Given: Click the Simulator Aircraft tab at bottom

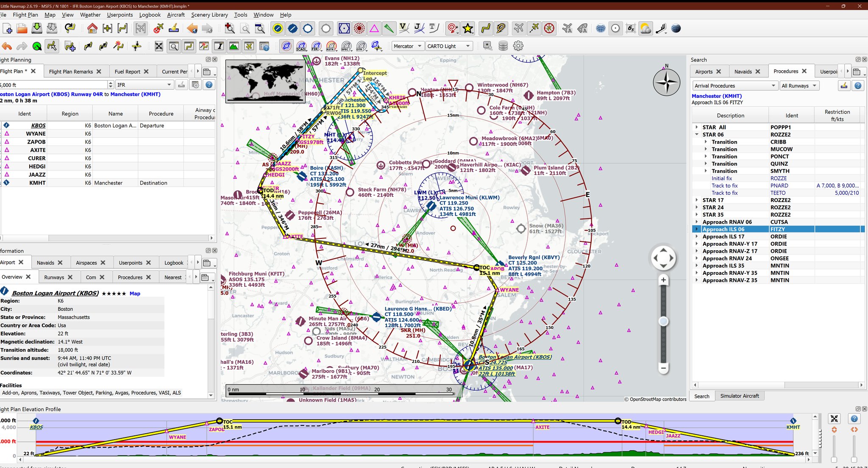Looking at the screenshot, I should (x=740, y=396).
